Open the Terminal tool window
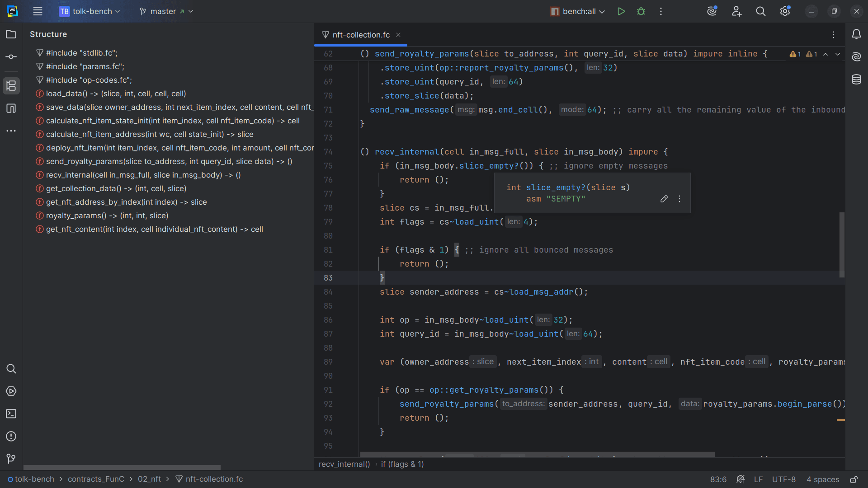Screen dimensions: 868x488 coord(11,414)
